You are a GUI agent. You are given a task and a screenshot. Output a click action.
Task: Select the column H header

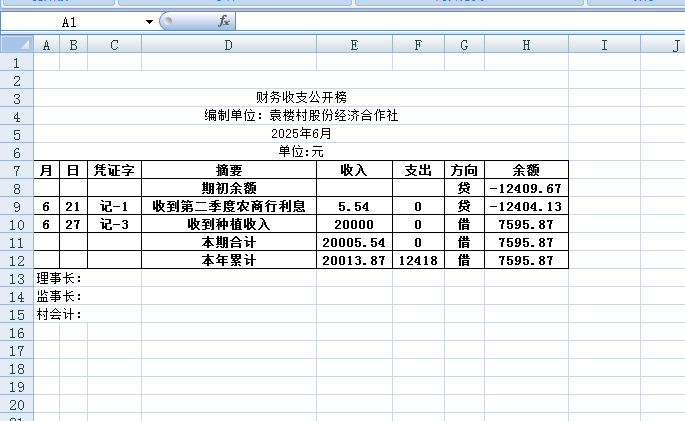click(x=525, y=45)
